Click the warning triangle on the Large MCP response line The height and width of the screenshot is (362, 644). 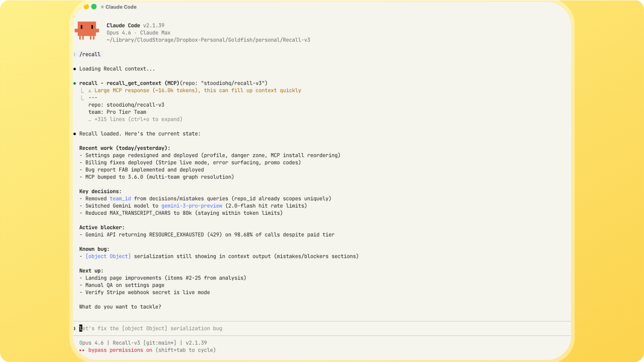[90, 90]
